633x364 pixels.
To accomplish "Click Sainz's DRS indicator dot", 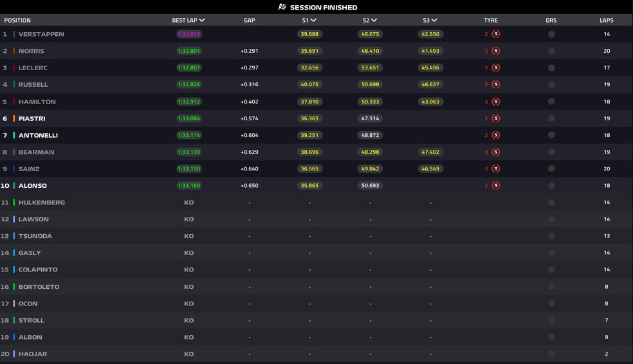I will [551, 168].
